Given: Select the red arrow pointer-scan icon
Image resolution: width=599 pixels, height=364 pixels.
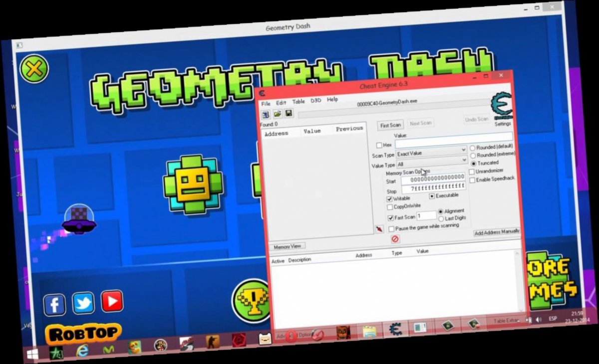Looking at the screenshot, I should [380, 229].
